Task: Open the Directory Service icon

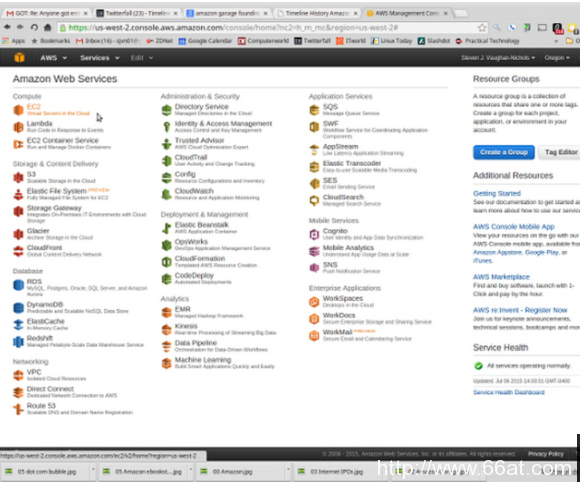Action: 167,110
